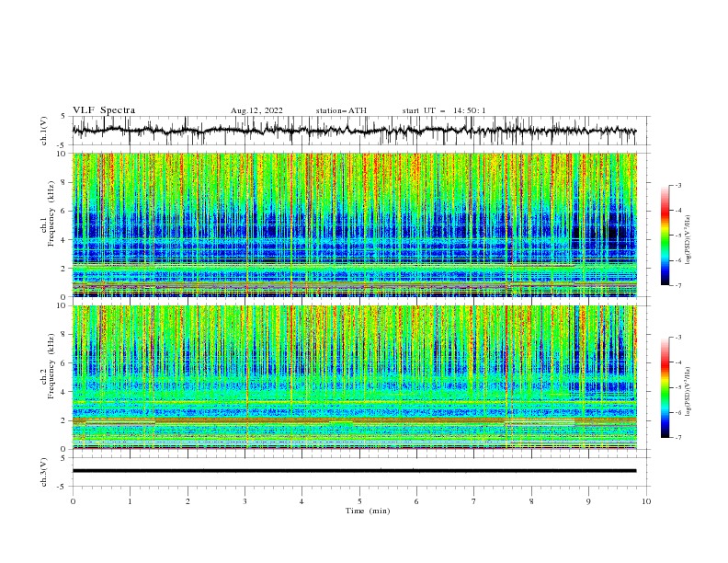Click the "9" tick on the Time axis
This screenshot has width=728, height=563.
coord(588,501)
